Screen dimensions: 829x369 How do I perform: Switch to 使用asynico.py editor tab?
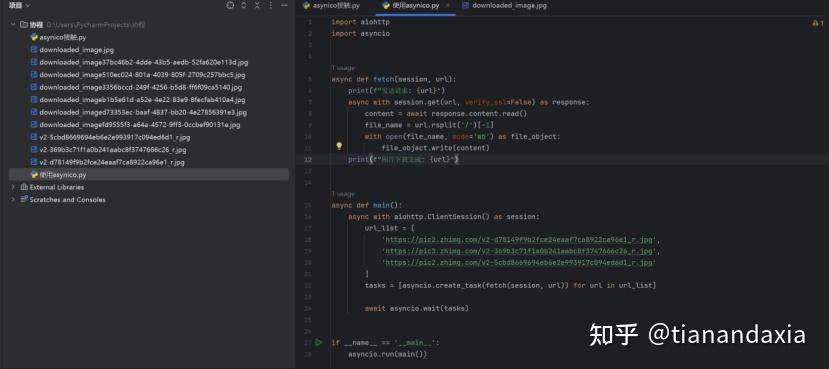pos(416,6)
